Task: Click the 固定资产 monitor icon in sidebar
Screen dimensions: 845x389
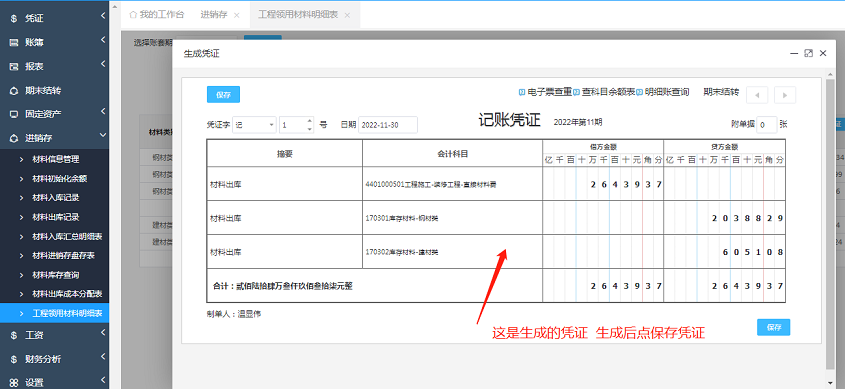Action: 14,114
